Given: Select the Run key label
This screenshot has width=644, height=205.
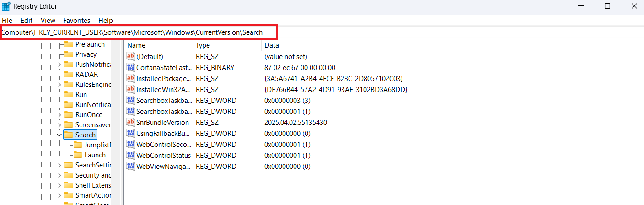Looking at the screenshot, I should point(81,94).
